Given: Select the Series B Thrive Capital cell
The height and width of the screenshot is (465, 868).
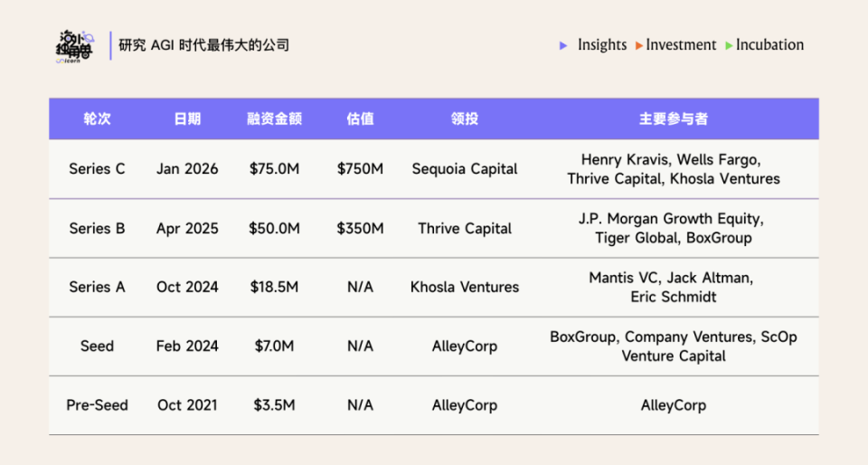Looking at the screenshot, I should [465, 229].
